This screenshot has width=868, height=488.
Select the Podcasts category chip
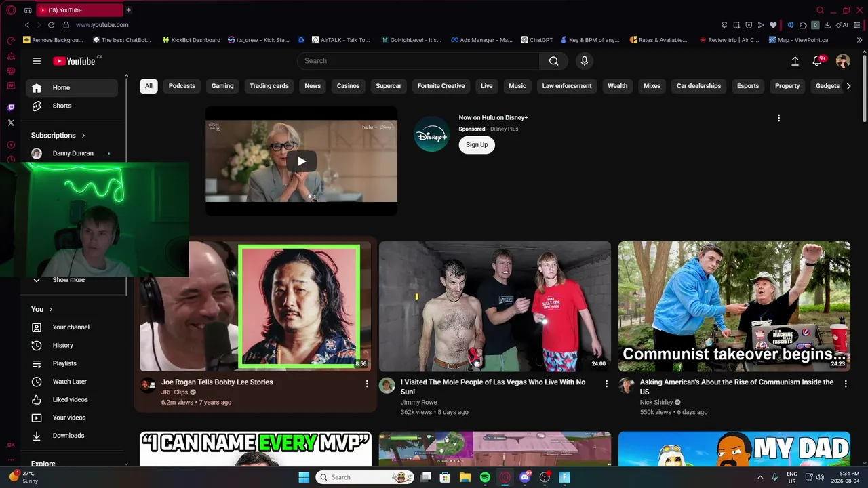tap(182, 86)
